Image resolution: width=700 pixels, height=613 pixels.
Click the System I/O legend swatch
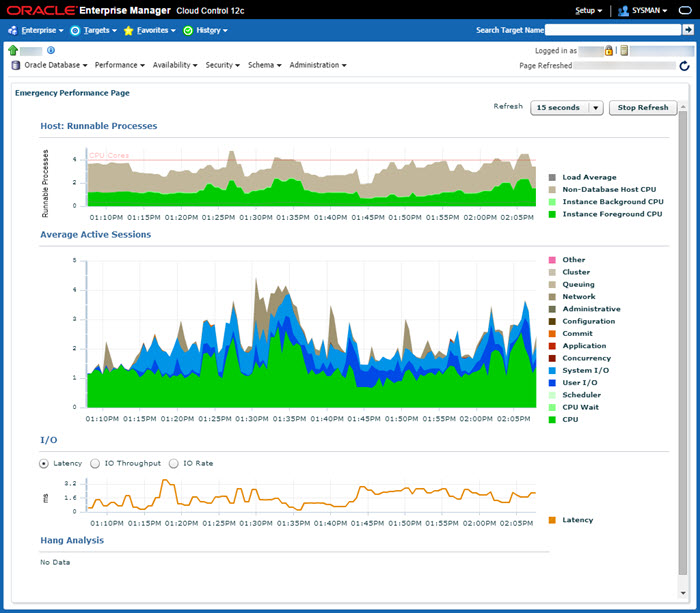[x=552, y=371]
